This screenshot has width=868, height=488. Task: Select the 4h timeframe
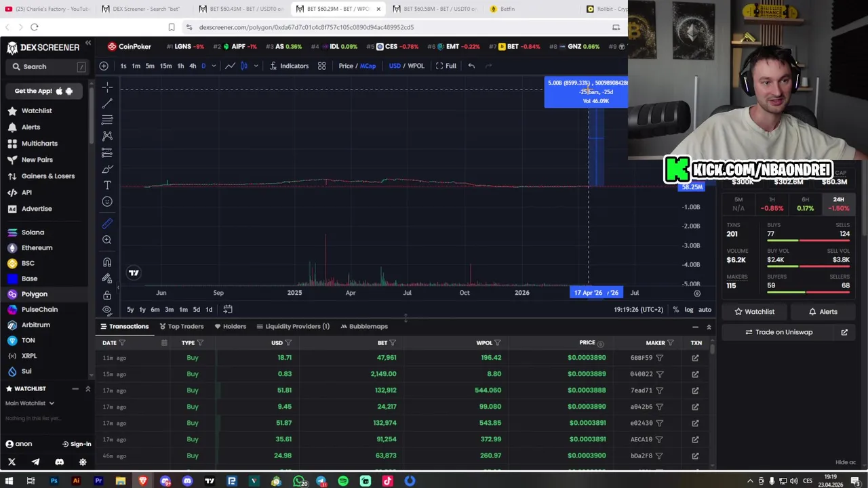point(193,66)
